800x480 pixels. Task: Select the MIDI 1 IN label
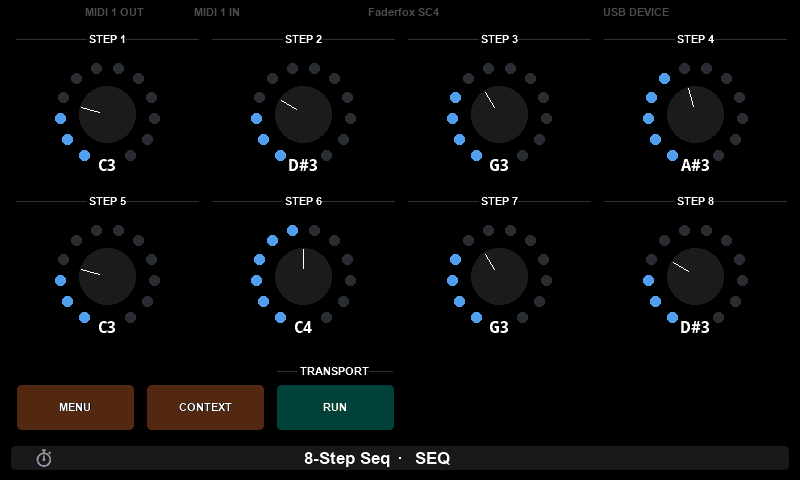click(217, 12)
